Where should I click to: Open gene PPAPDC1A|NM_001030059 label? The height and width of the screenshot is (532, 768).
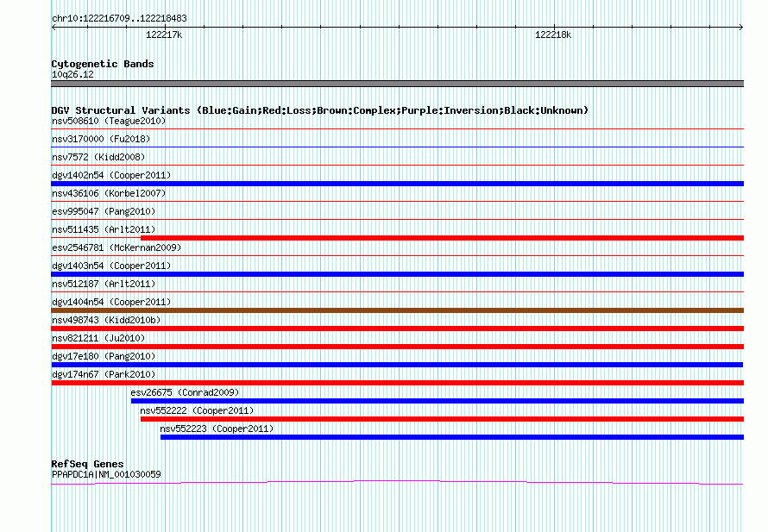[x=106, y=474]
